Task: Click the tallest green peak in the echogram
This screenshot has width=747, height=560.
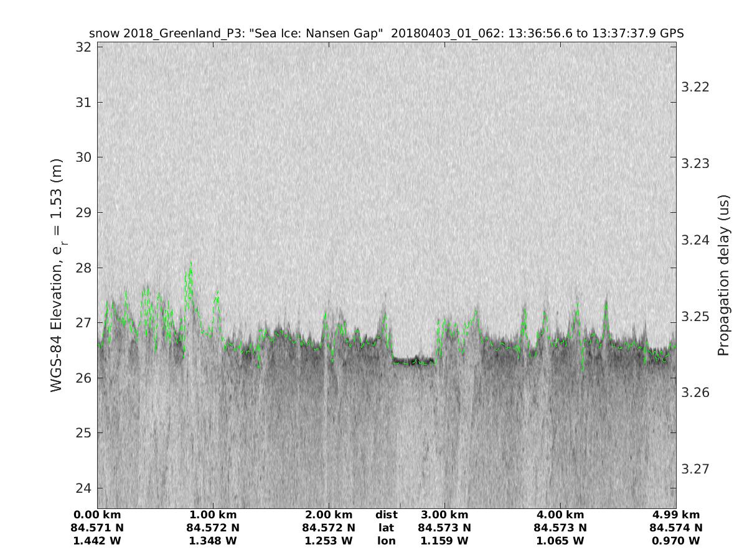Action: 190,264
